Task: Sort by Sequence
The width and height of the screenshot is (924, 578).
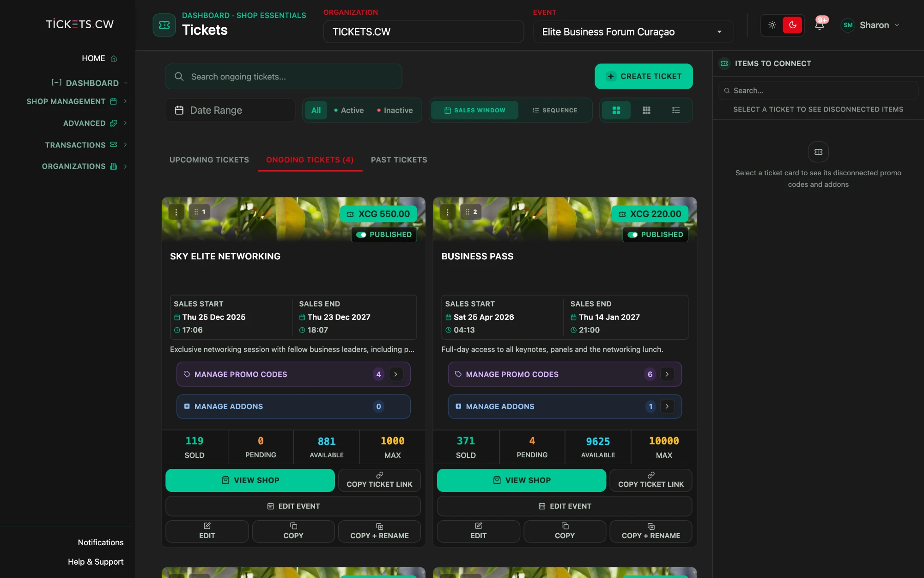Action: tap(555, 110)
